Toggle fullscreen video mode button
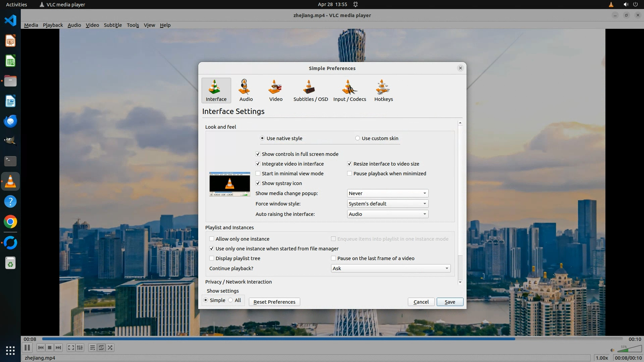Image resolution: width=644 pixels, height=362 pixels. click(x=71, y=348)
